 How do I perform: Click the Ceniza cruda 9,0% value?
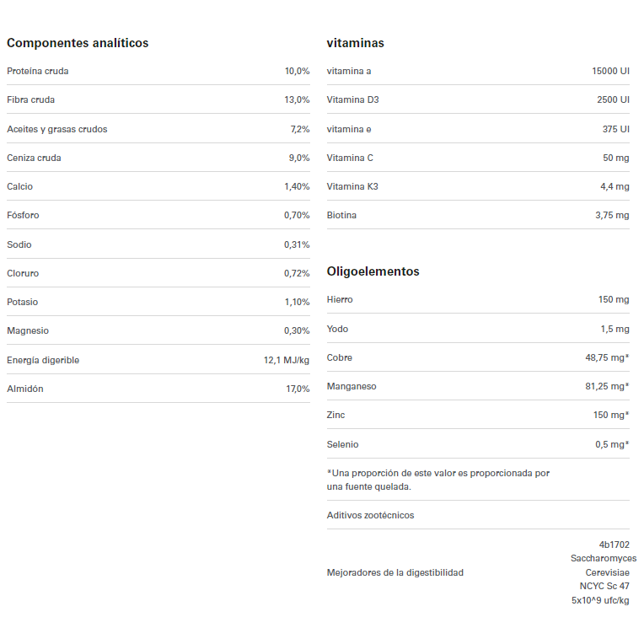coord(299,158)
